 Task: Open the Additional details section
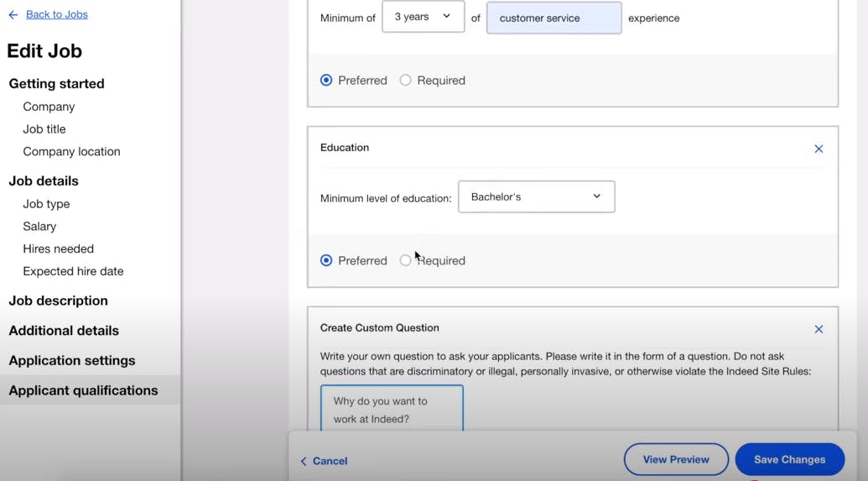(x=64, y=331)
